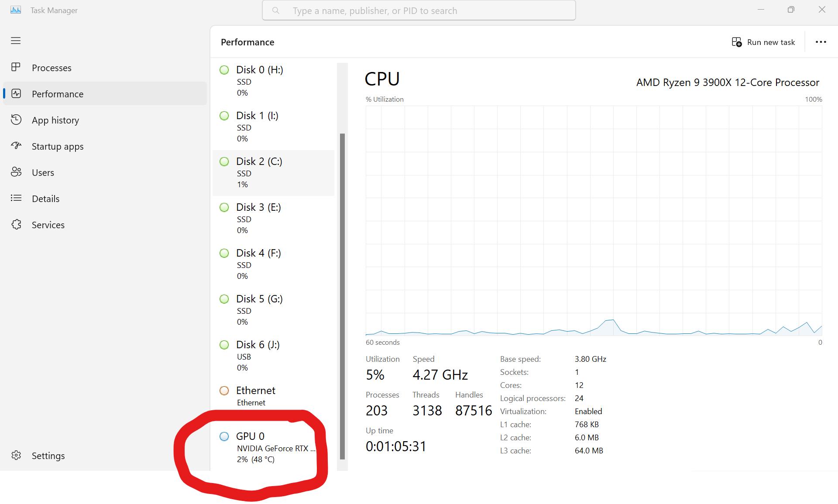Screen dimensions: 838x504
Task: Click the resource list vertical scrollbar
Action: click(x=342, y=296)
